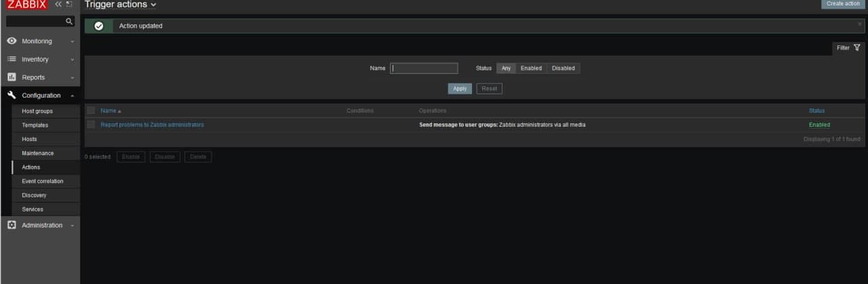Open Report problems to Zabbix administrators action

click(x=153, y=125)
